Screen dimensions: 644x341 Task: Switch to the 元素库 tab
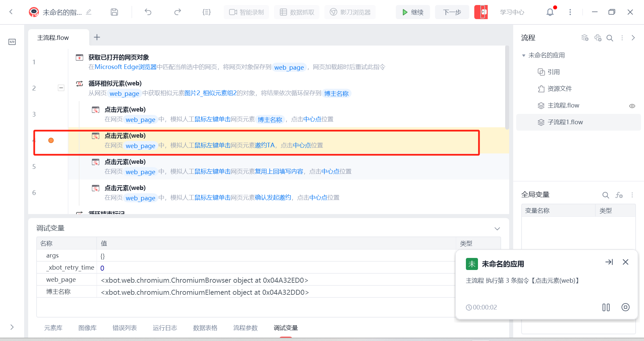53,328
